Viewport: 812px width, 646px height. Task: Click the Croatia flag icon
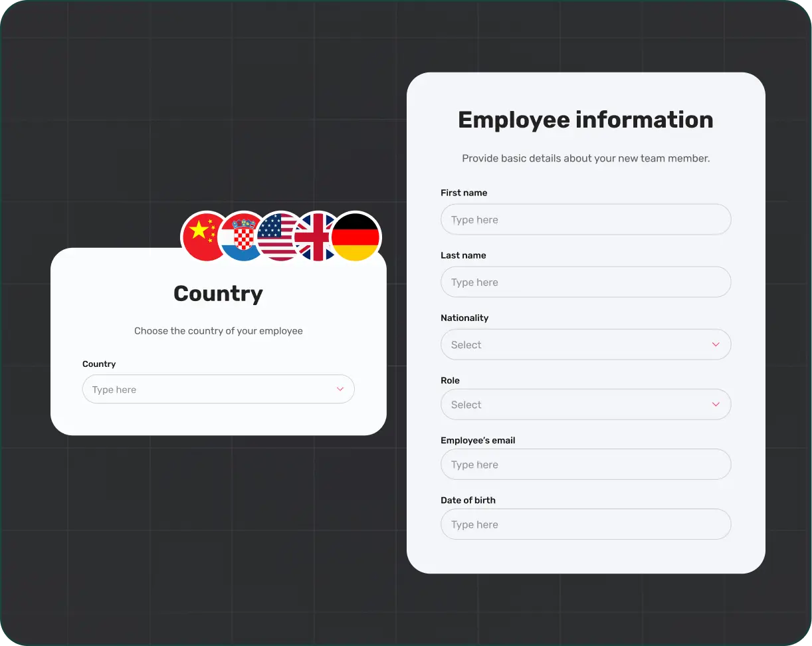click(241, 236)
